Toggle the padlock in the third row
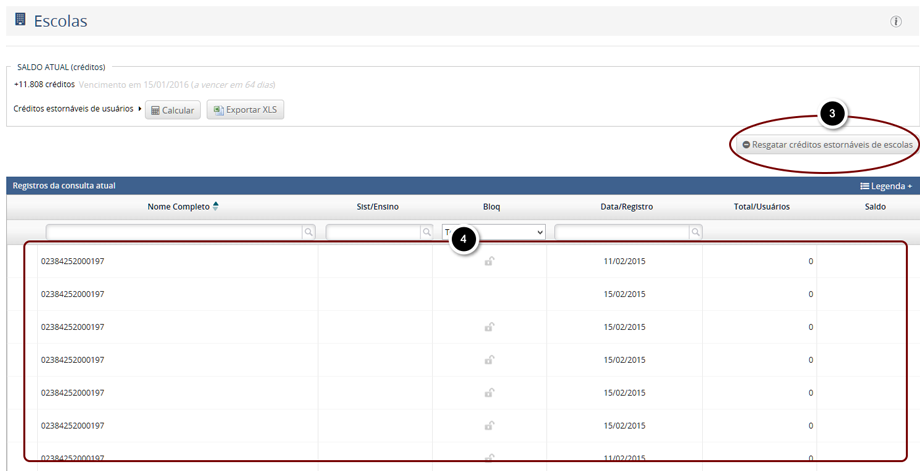The height and width of the screenshot is (471, 920). tap(489, 327)
